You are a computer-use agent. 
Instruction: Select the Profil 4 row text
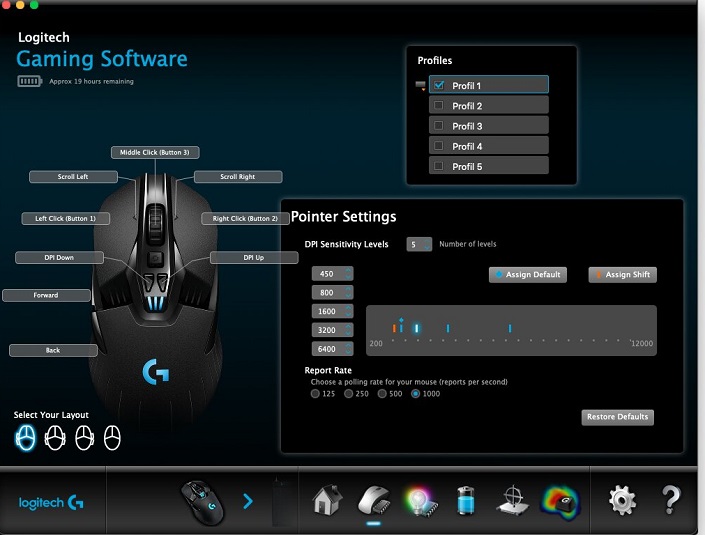pyautogui.click(x=467, y=147)
